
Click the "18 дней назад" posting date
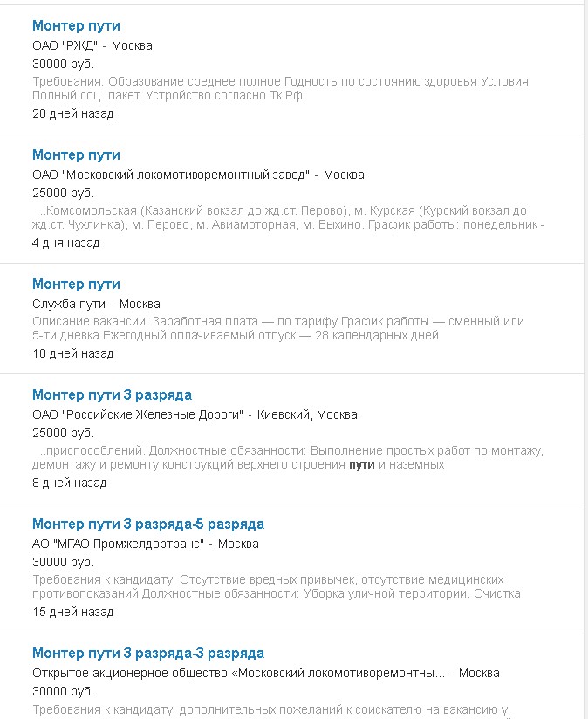tap(72, 353)
